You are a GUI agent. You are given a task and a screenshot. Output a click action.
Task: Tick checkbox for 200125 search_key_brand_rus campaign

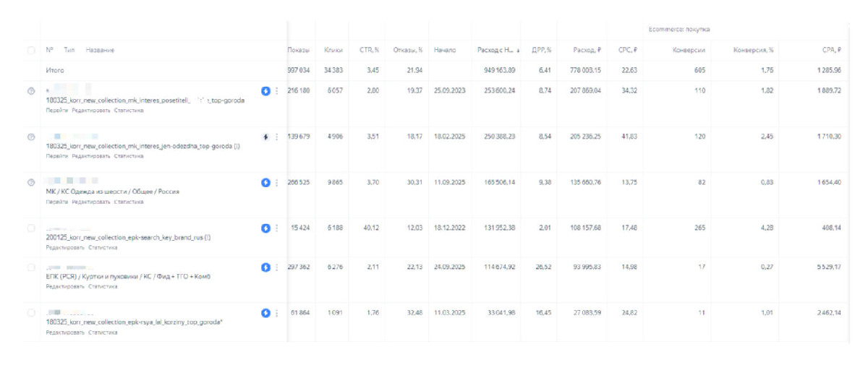(30, 228)
